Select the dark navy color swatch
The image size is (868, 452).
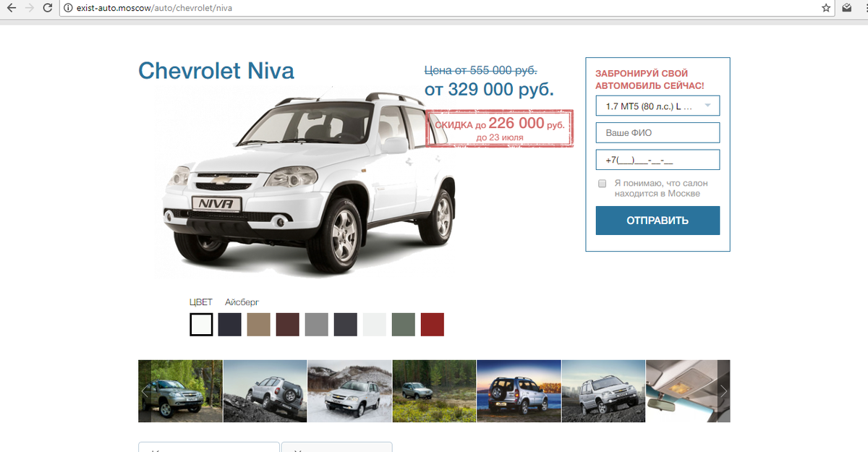pos(230,325)
